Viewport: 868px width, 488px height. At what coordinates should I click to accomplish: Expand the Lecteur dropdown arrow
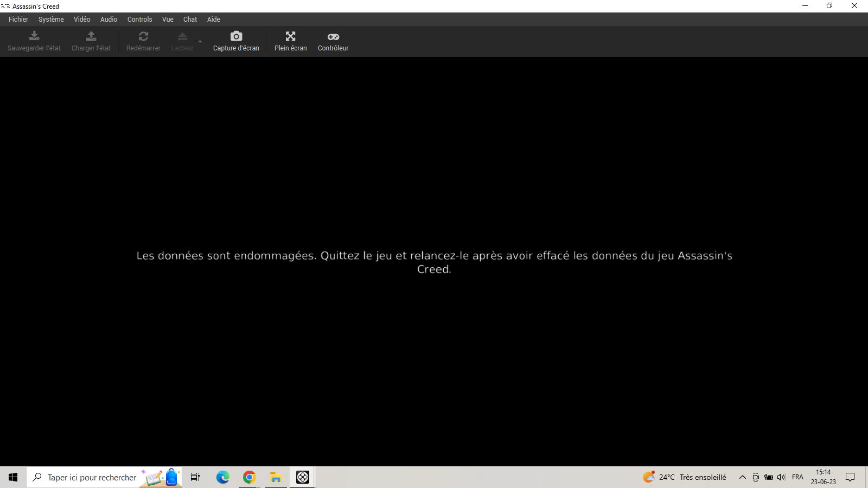pos(200,42)
